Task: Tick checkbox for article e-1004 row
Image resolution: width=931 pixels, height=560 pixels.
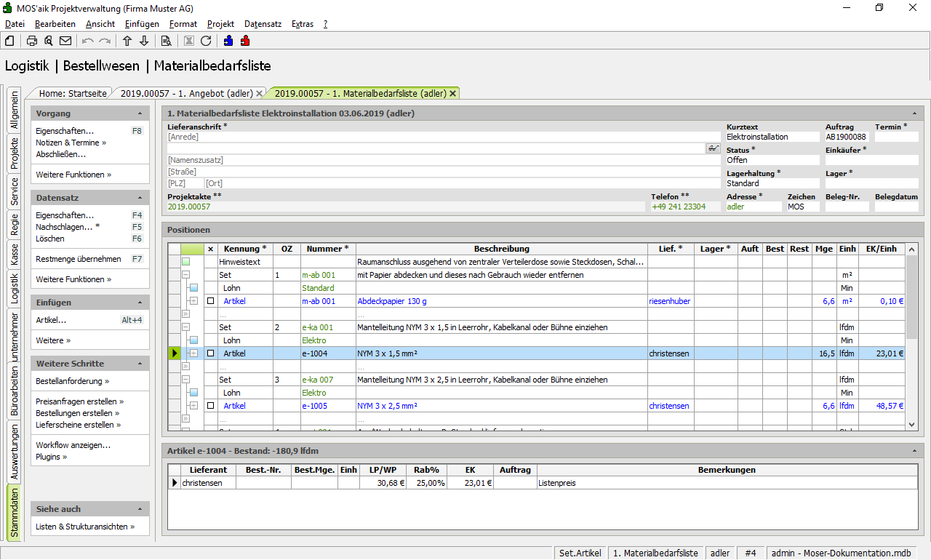Action: (211, 353)
